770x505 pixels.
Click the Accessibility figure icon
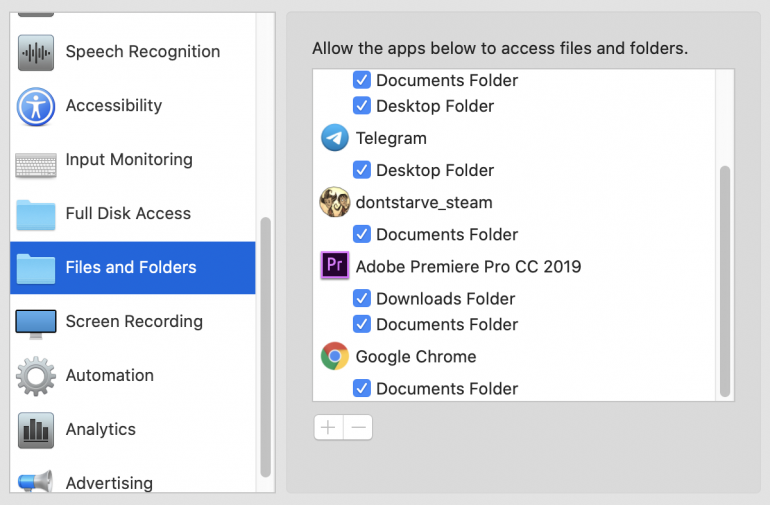36,107
